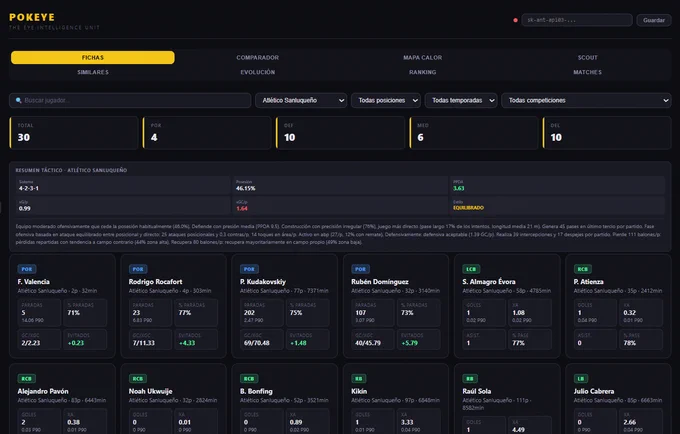Click LCB badge on S. Almagro Évora card
This screenshot has height=434, width=680.
tap(471, 269)
